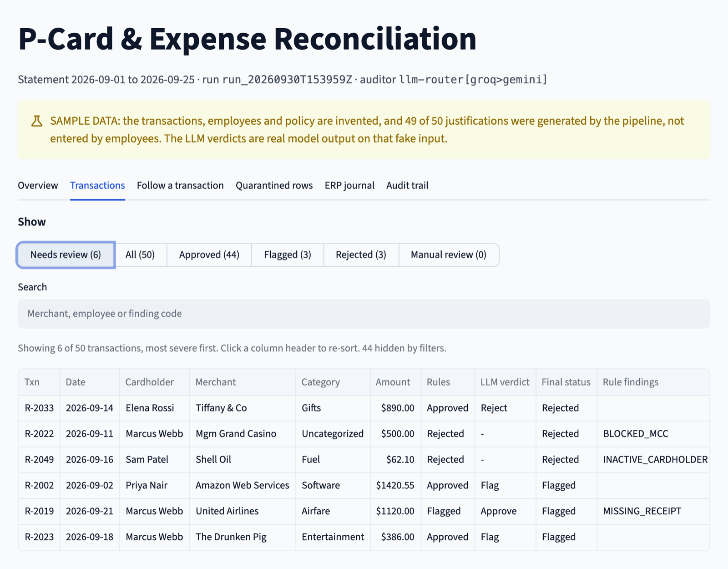Viewport: 728px width, 569px height.
Task: Select the Needs review (6) filter
Action: click(x=66, y=254)
